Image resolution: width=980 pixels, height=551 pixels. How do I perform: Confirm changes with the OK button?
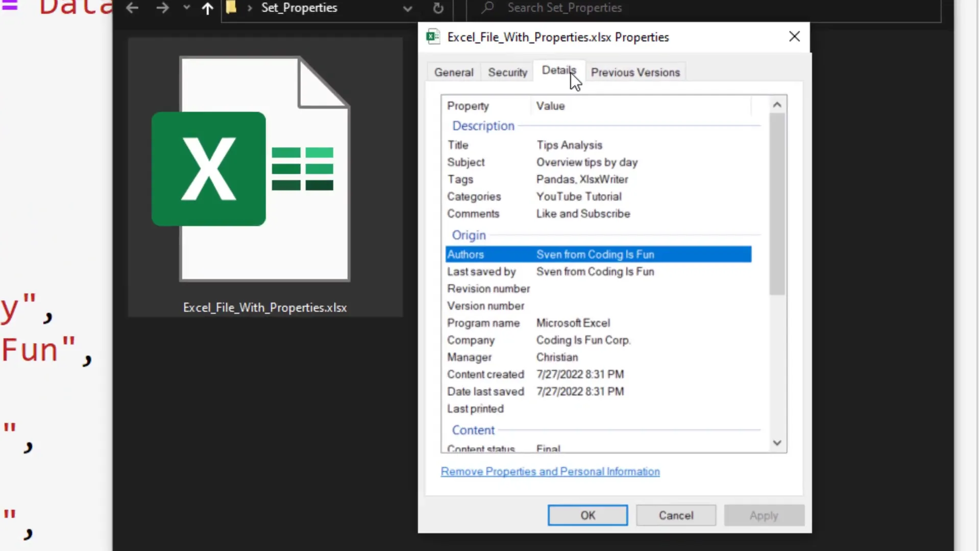coord(587,515)
